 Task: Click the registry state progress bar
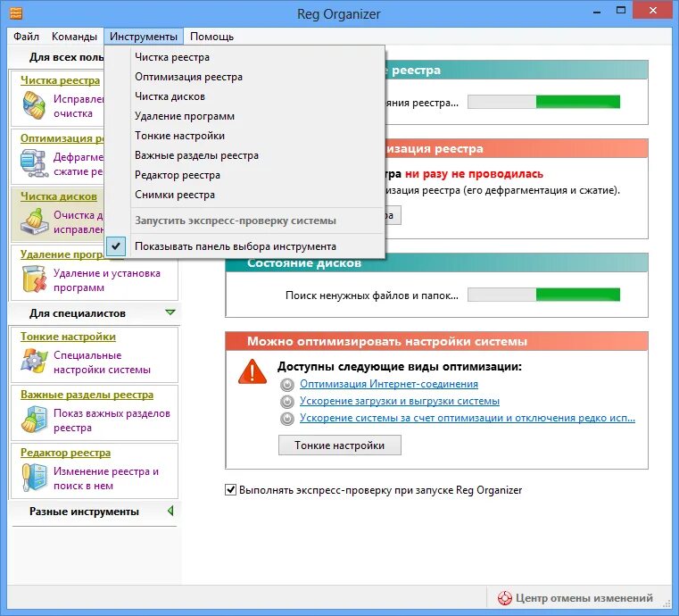click(544, 103)
